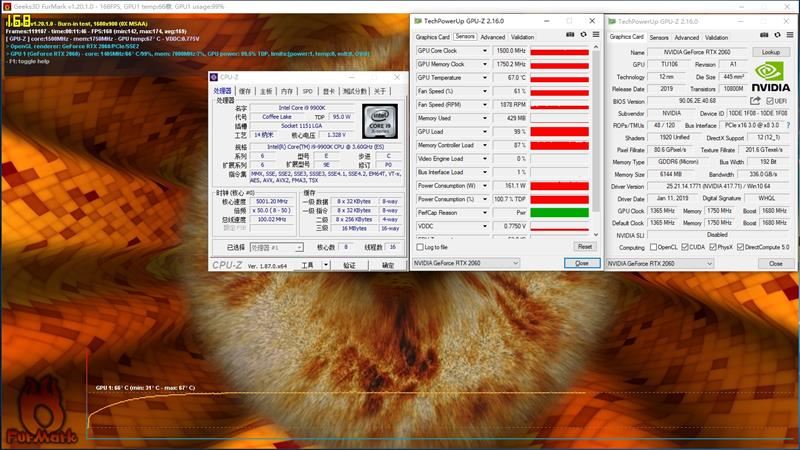Open the SPD tab in CPU-Z

point(307,91)
